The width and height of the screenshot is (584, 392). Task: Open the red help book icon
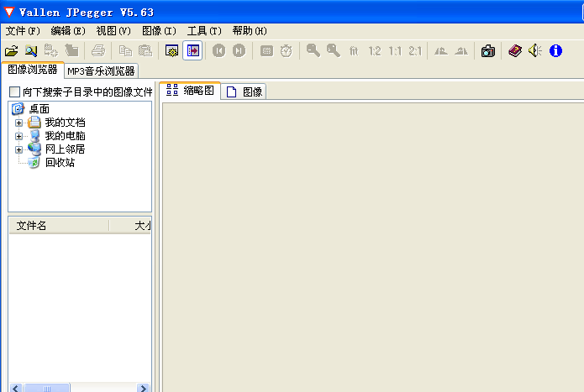click(514, 51)
